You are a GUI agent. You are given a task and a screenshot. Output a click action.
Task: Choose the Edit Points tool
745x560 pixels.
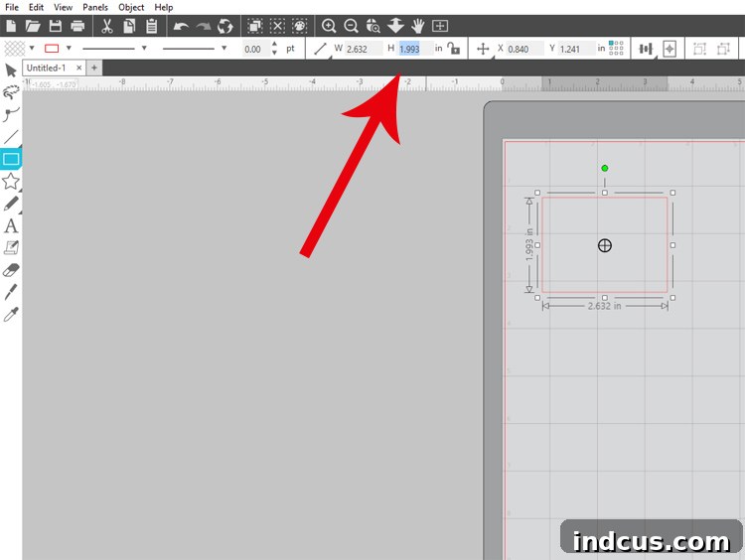[11, 92]
